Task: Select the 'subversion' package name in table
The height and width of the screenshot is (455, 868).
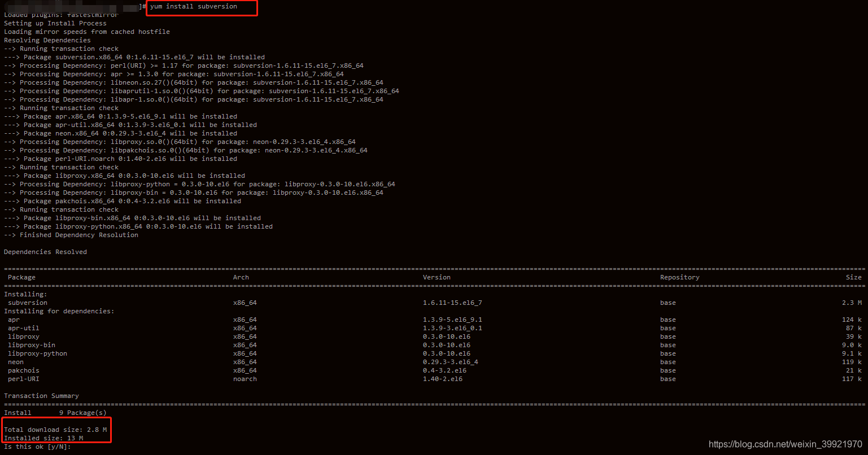Action: (28, 303)
